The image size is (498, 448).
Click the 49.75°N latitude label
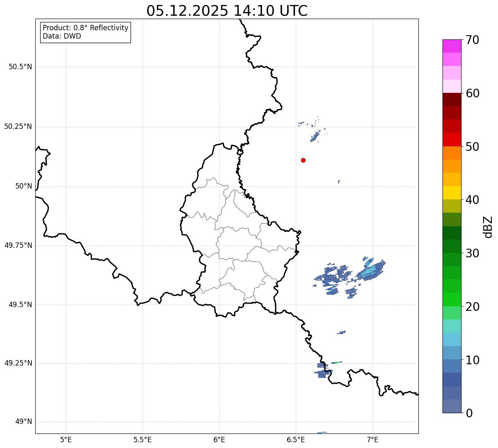pyautogui.click(x=18, y=245)
